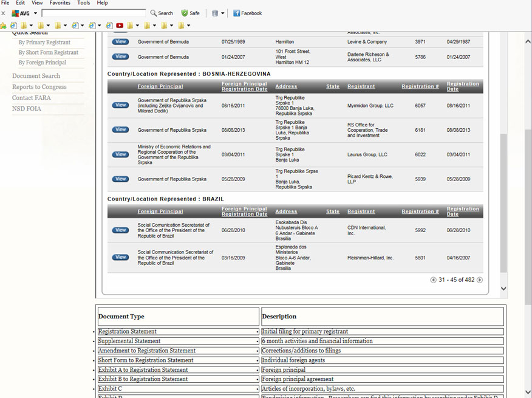532x398 pixels.
Task: Sort BOSNIA-HERZEGOVINA table by Registrant header
Action: tap(361, 86)
